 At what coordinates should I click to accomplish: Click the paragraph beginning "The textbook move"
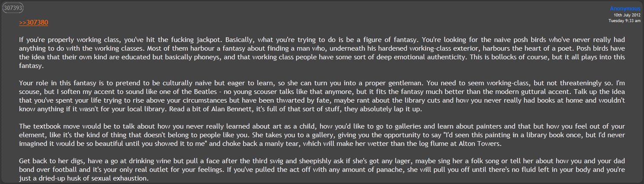tap(322, 136)
